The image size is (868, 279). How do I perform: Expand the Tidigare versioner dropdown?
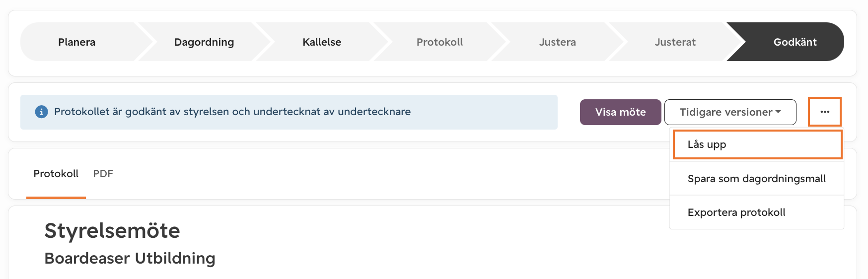[x=730, y=112]
